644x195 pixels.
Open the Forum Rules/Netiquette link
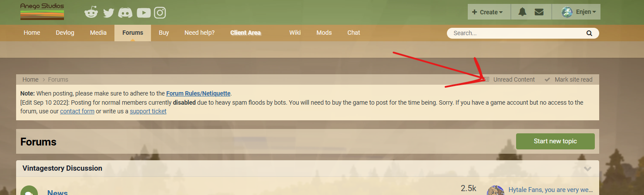pyautogui.click(x=198, y=93)
